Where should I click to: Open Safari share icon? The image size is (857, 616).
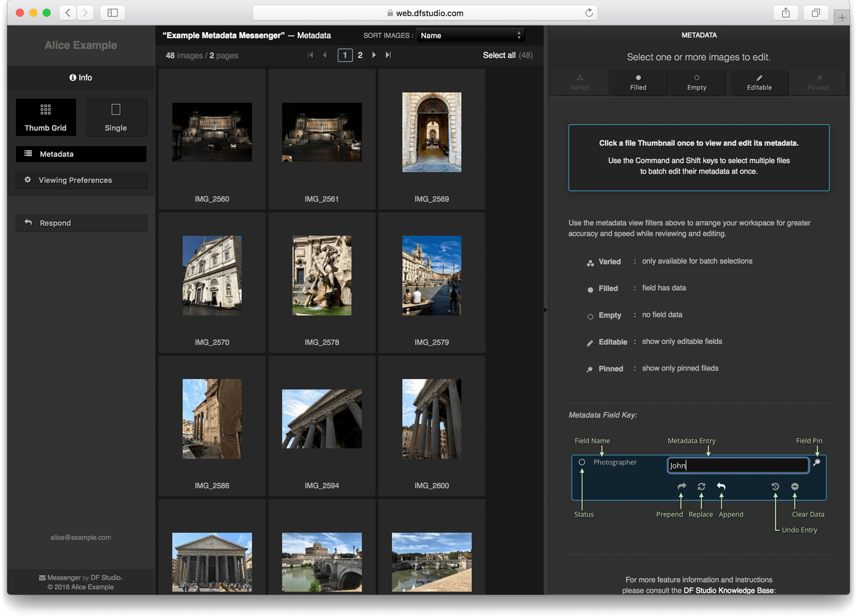tap(785, 13)
